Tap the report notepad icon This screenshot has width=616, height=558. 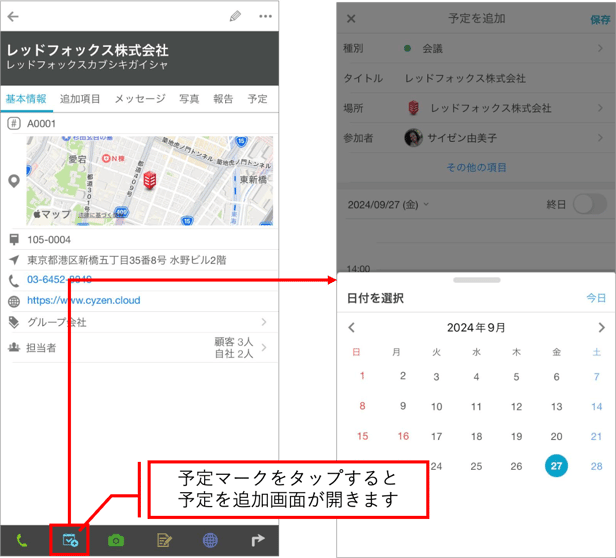pyautogui.click(x=164, y=541)
